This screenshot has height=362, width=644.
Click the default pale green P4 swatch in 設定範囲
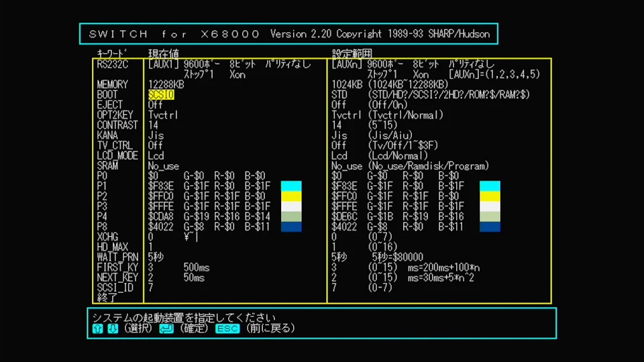[x=490, y=217]
